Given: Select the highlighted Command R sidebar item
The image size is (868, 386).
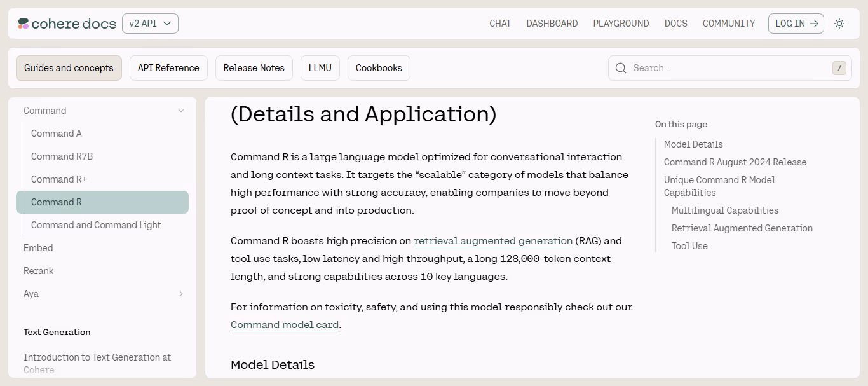Looking at the screenshot, I should 102,202.
